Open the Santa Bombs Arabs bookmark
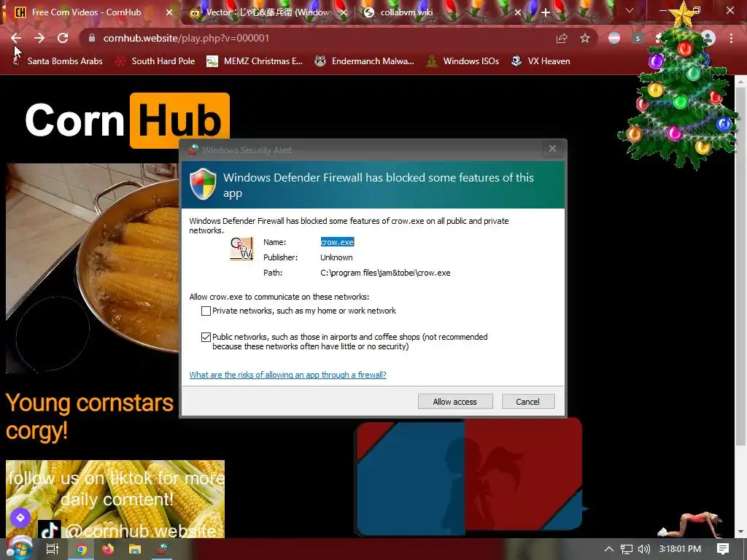Viewport: 747px width, 560px height. pyautogui.click(x=57, y=61)
